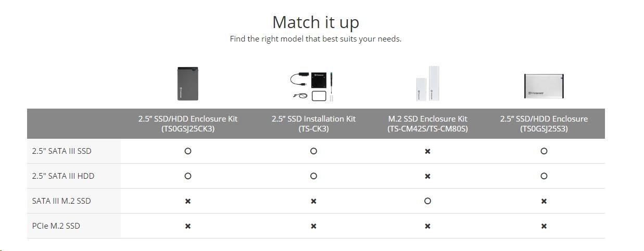Click the circle for TS0GSJ25S3 2.5" SATA III HDD
This screenshot has height=251, width=644.
tap(544, 176)
